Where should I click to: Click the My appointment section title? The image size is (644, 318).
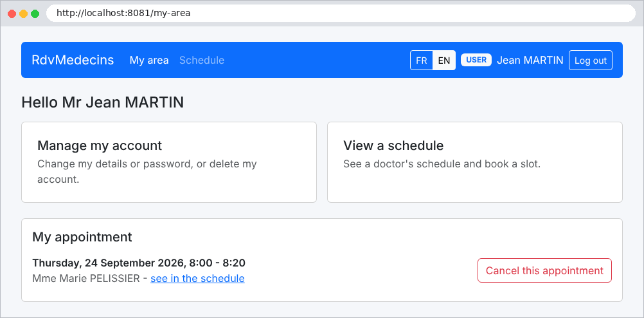click(x=82, y=237)
